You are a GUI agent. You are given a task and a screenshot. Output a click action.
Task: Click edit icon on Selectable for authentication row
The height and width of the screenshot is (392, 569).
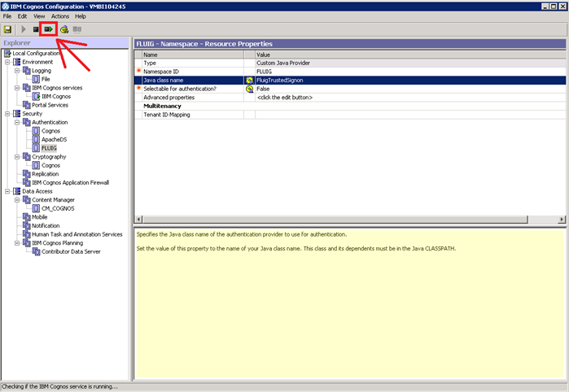point(249,89)
